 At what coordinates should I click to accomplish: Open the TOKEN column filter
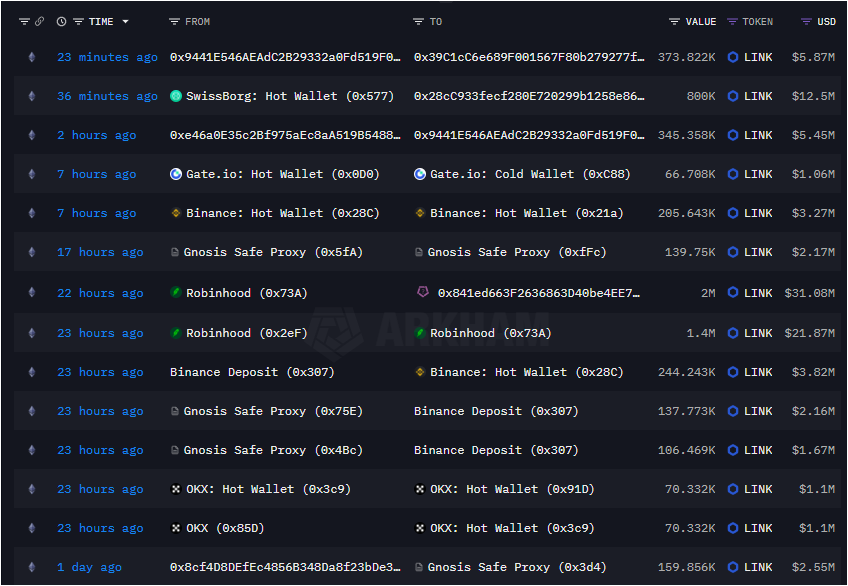(732, 22)
